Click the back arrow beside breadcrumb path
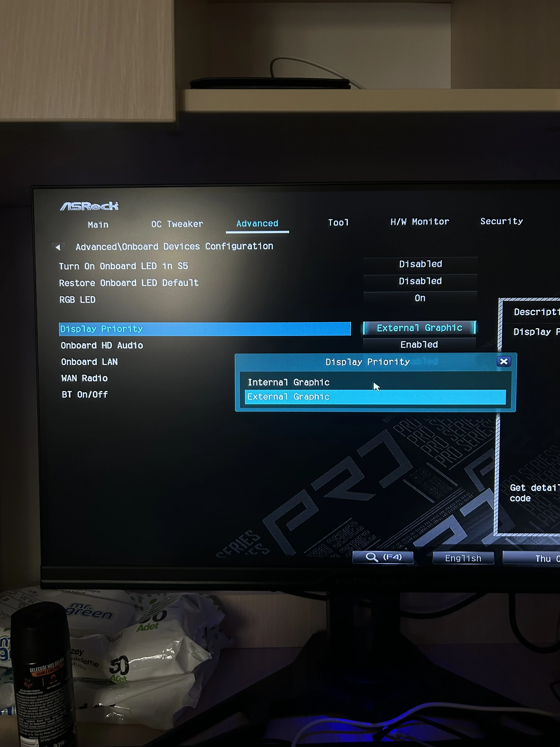 (58, 247)
